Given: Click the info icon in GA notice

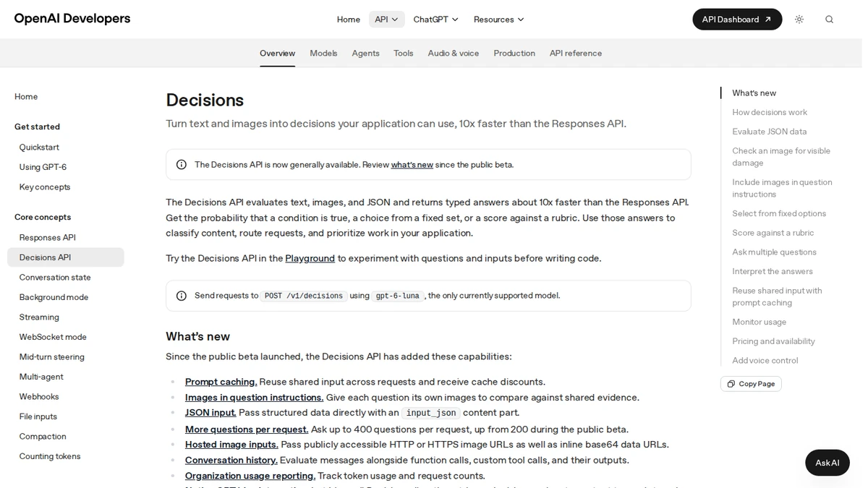Looking at the screenshot, I should tap(182, 165).
